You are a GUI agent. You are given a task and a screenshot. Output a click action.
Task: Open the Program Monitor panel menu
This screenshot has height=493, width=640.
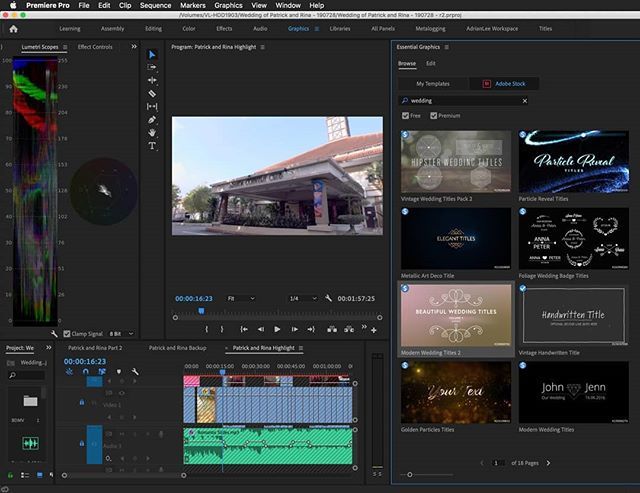tap(262, 47)
